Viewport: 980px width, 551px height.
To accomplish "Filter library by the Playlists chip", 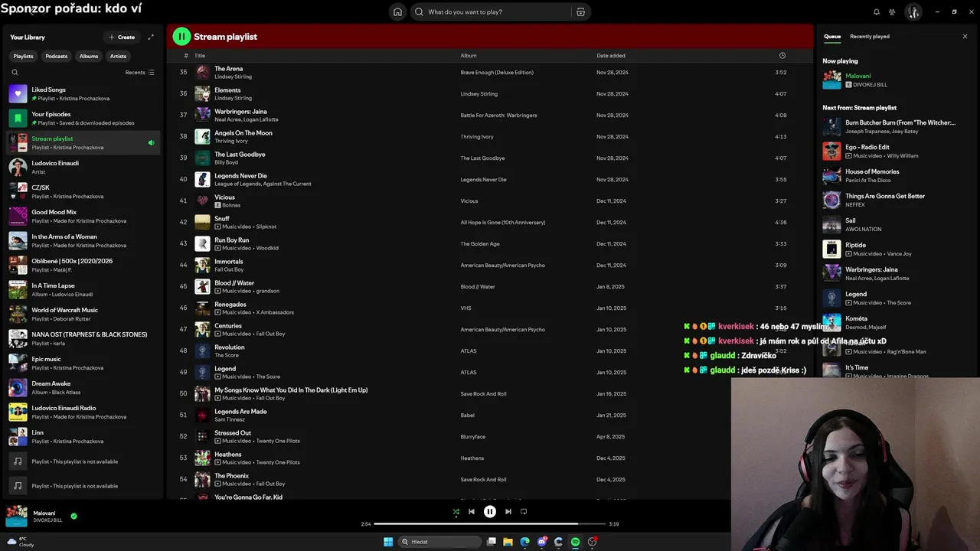I will (23, 56).
